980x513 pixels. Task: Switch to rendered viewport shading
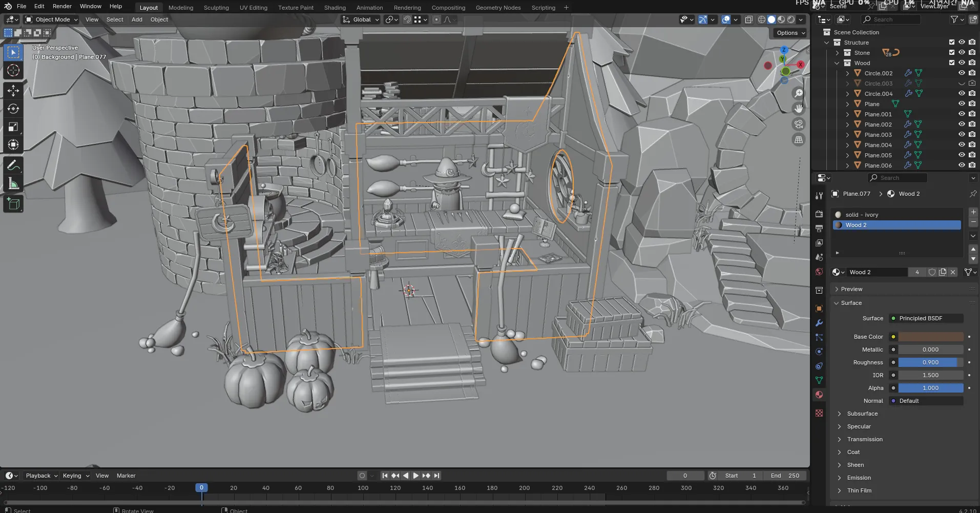click(x=791, y=19)
